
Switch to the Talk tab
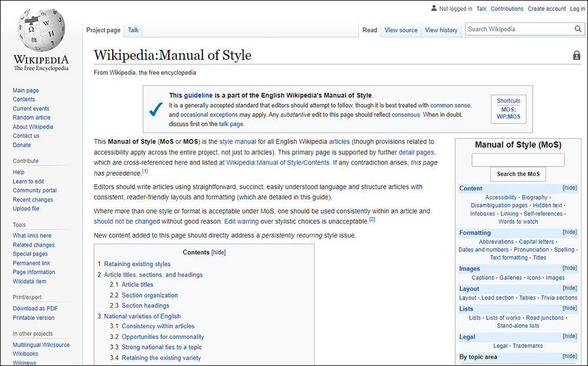[x=133, y=30]
